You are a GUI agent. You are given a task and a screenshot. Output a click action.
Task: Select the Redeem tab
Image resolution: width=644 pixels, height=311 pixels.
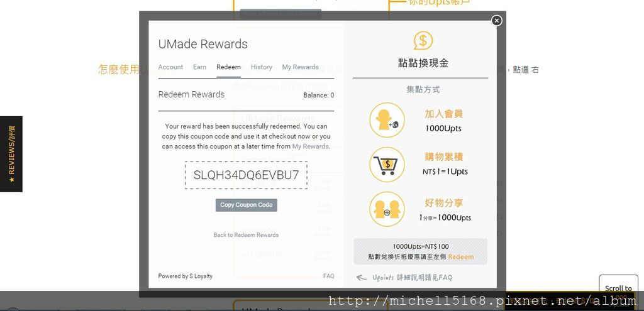228,67
